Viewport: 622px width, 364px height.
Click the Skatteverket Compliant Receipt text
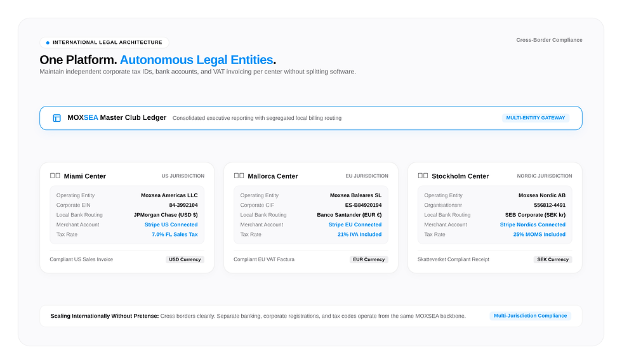[x=453, y=259]
